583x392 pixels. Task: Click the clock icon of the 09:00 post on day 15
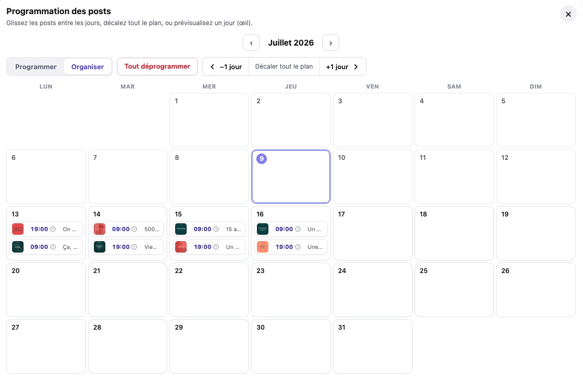tap(216, 229)
